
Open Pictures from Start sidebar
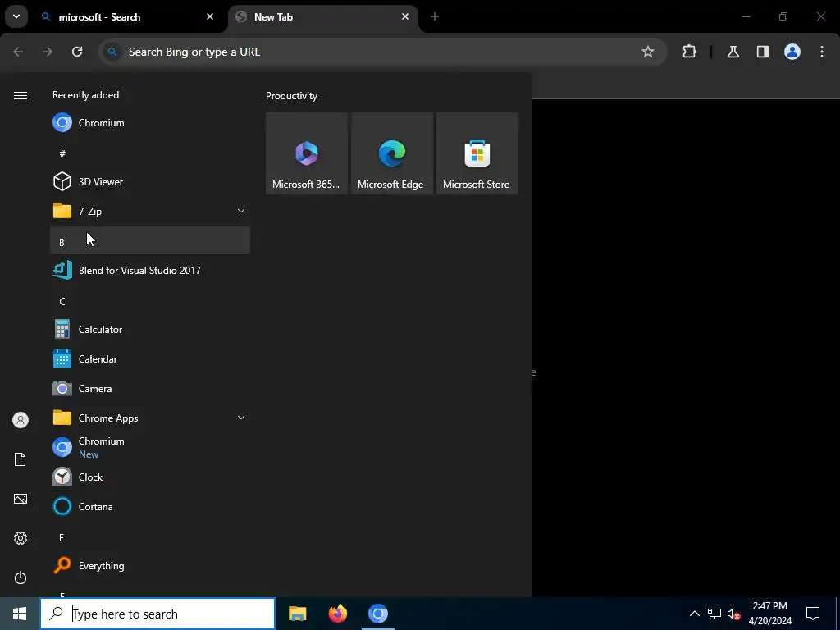tap(21, 499)
